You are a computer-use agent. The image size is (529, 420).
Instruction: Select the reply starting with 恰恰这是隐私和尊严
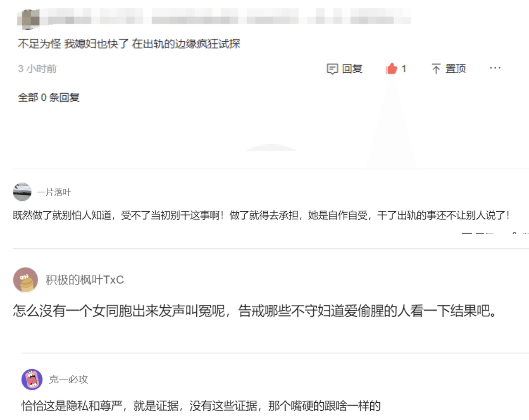[x=201, y=406]
